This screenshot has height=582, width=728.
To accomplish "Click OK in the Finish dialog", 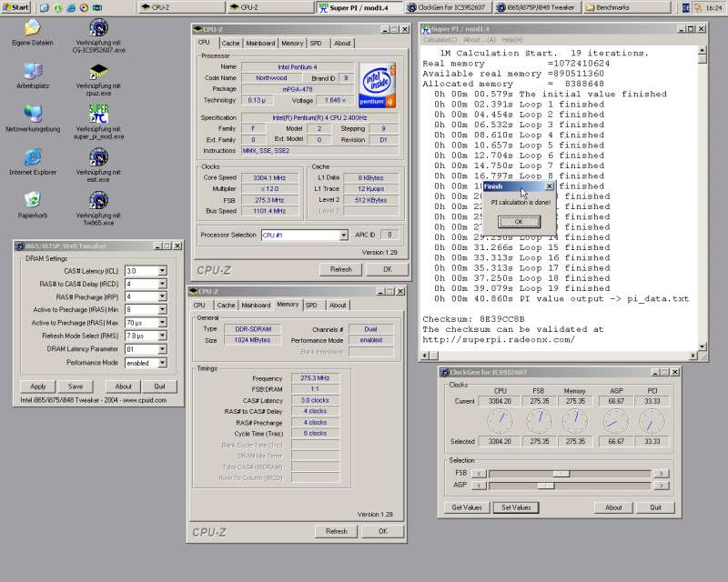I will [x=519, y=222].
